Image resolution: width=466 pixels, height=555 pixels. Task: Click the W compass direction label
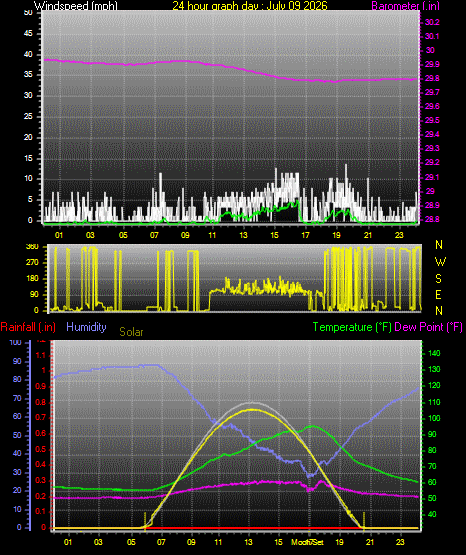pyautogui.click(x=440, y=262)
